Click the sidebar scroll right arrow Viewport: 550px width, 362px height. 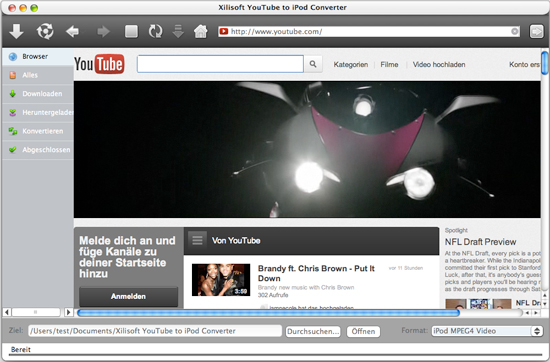tap(69, 312)
